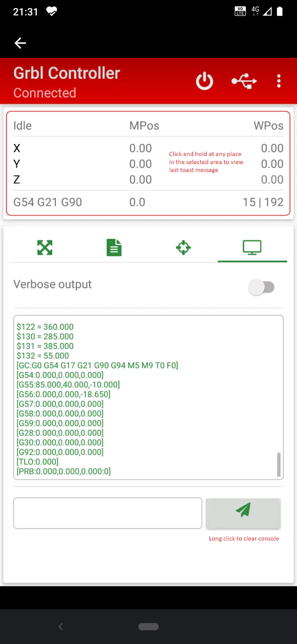Tap the 'Long click to clear console' hint
This screenshot has width=297, height=644.
(244, 539)
